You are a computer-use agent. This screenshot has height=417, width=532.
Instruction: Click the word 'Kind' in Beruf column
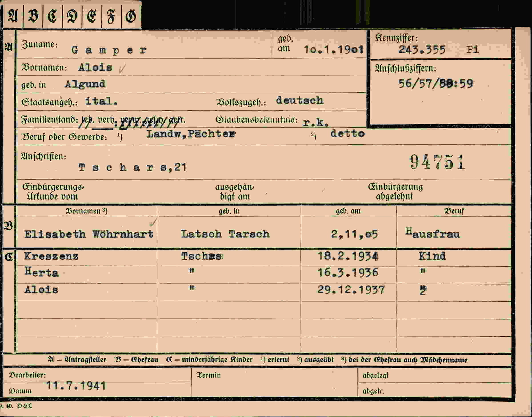432,256
